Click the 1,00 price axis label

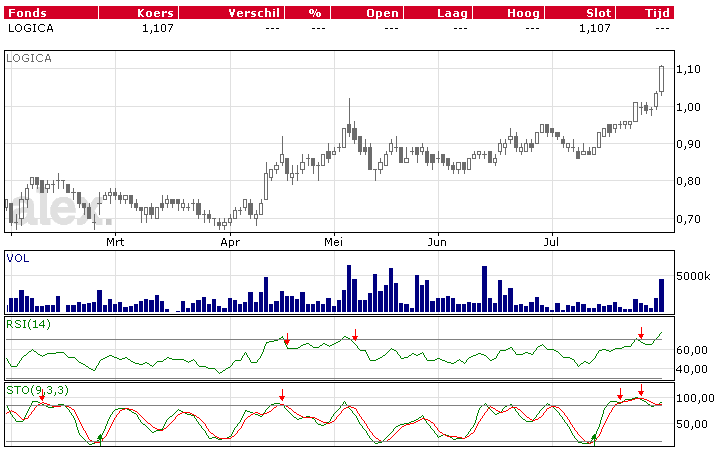pyautogui.click(x=688, y=107)
